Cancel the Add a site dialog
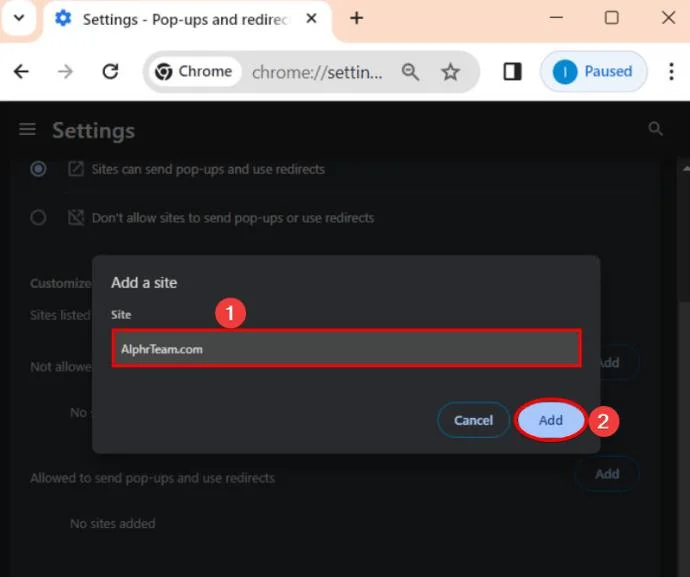This screenshot has width=690, height=577. click(473, 420)
